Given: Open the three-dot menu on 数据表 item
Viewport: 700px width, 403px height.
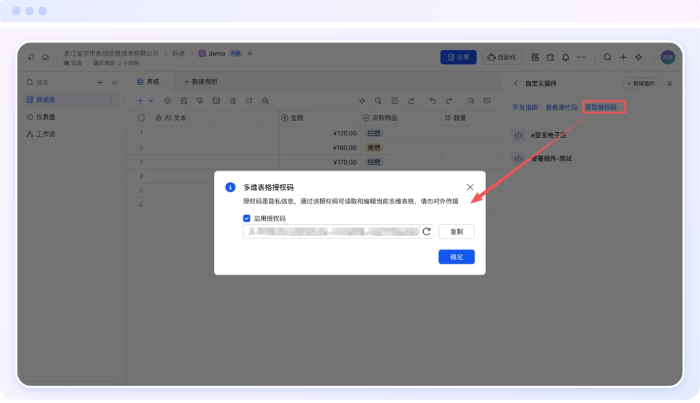Looking at the screenshot, I should click(x=111, y=100).
